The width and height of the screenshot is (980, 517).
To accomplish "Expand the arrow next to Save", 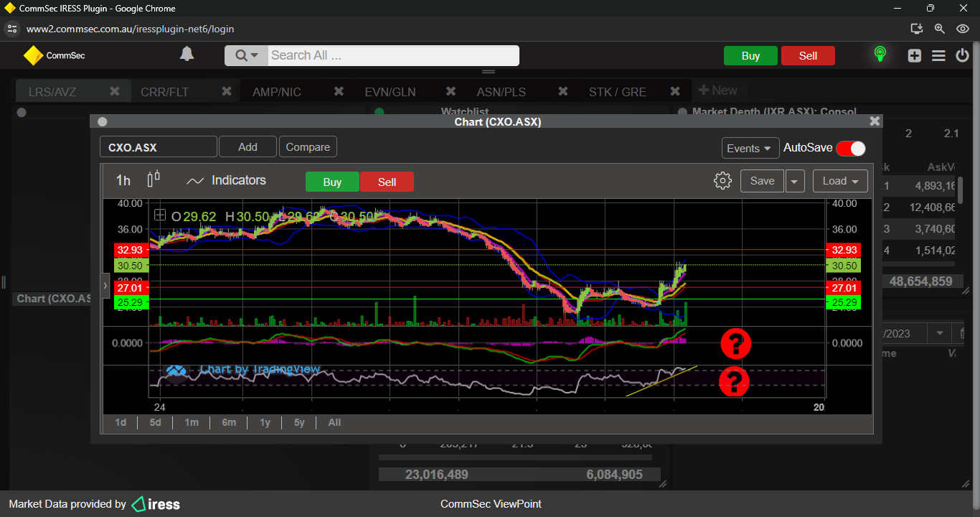I will pyautogui.click(x=794, y=181).
